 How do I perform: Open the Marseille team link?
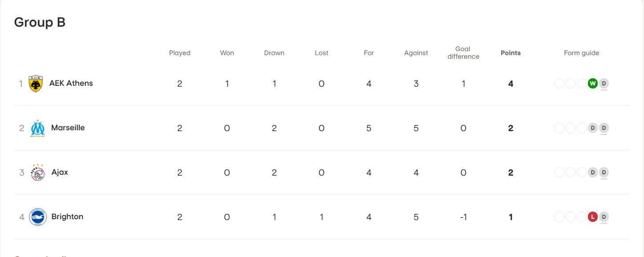tap(68, 128)
